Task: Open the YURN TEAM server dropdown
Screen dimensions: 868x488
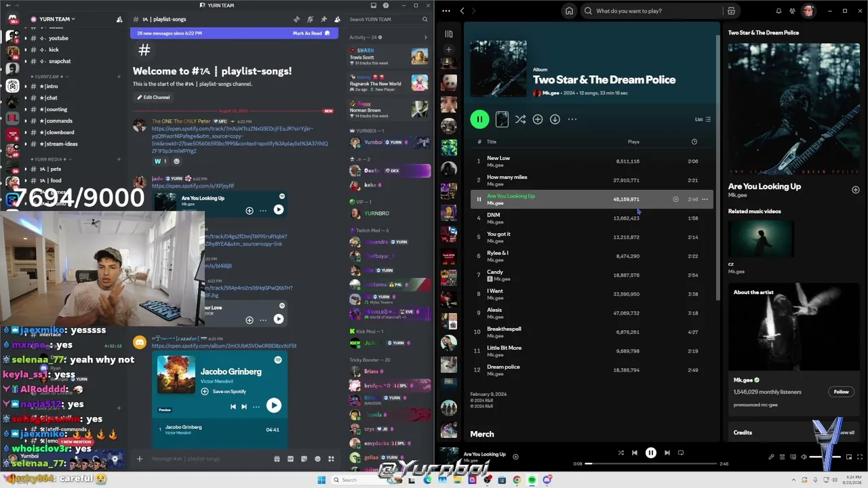Action: [x=58, y=19]
